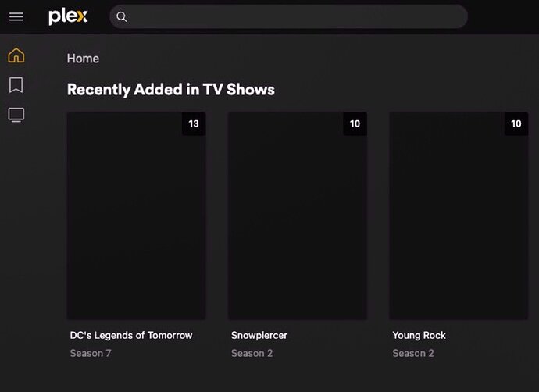Focus the search input field
This screenshot has width=539, height=392.
pyautogui.click(x=297, y=16)
